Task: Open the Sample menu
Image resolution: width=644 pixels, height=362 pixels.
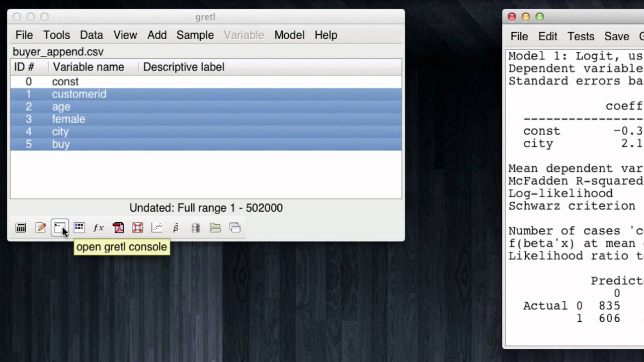Action: coord(195,35)
